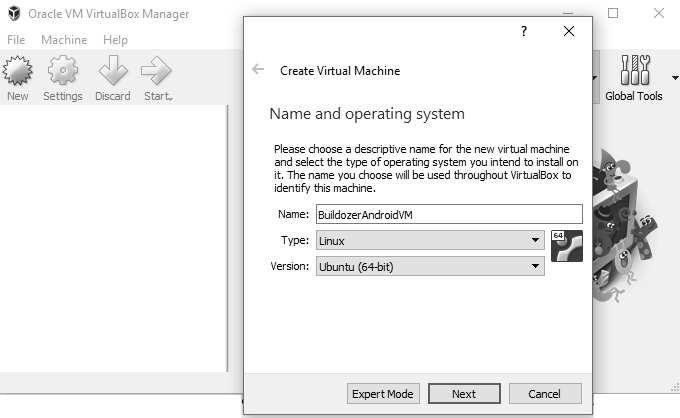
Task: Open the Version dropdown showing Ubuntu (64-bit)
Action: pyautogui.click(x=430, y=266)
